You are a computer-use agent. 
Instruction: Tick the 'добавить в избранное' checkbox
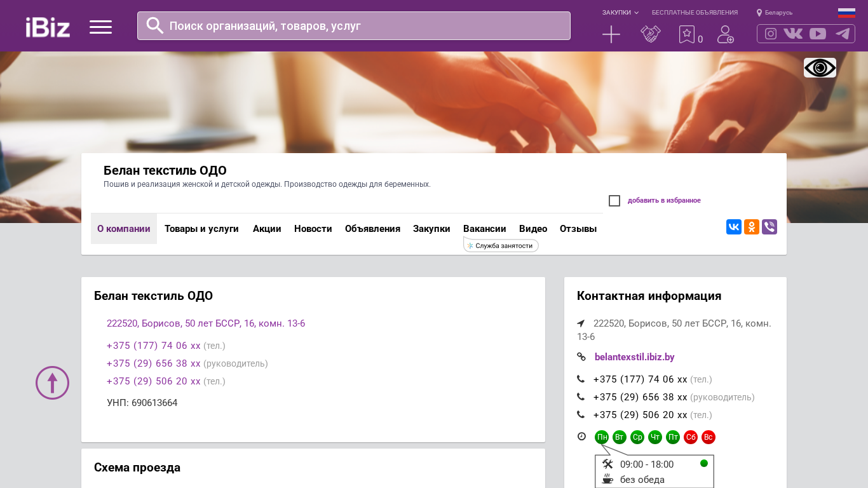click(x=614, y=201)
